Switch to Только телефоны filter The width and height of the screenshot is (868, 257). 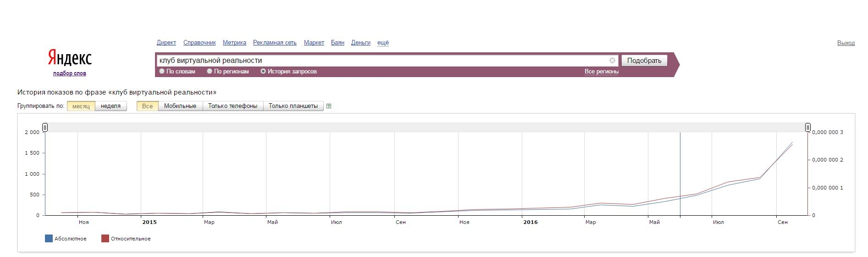[x=233, y=106]
